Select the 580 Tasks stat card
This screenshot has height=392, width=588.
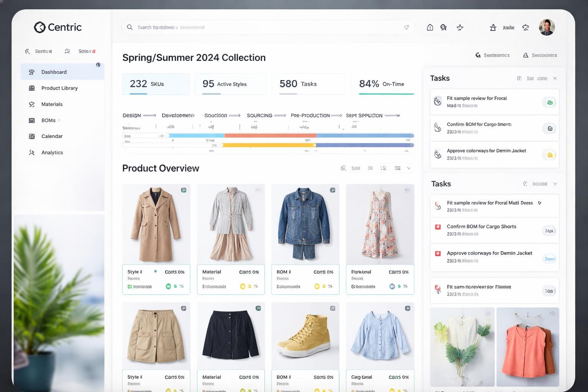tap(308, 84)
